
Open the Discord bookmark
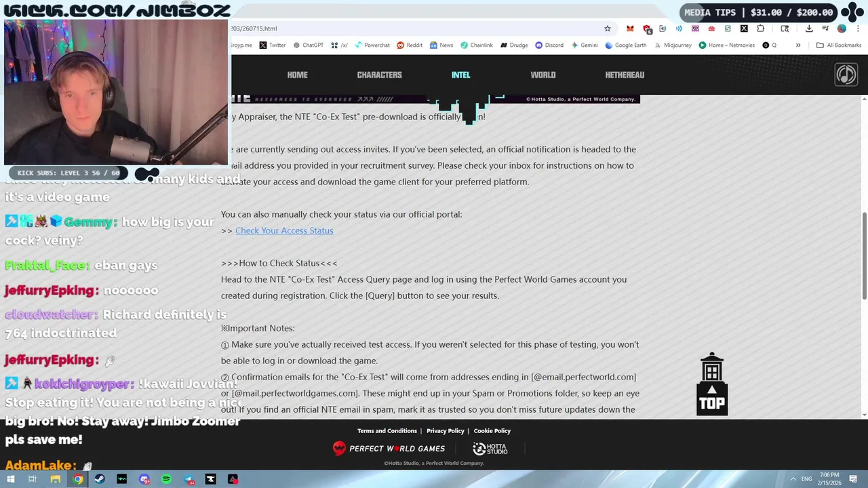pyautogui.click(x=549, y=45)
